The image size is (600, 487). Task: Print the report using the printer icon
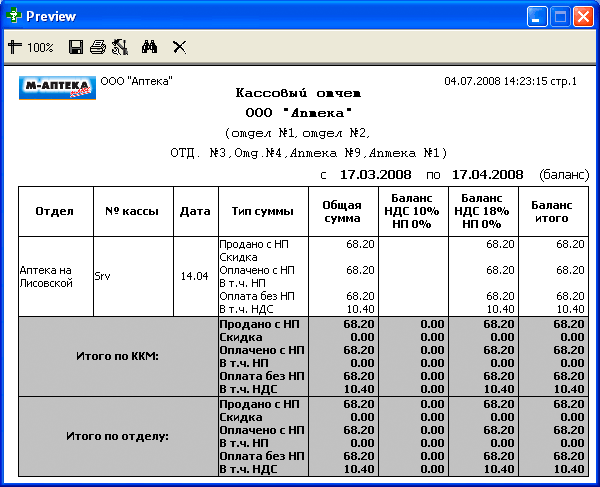tap(98, 47)
